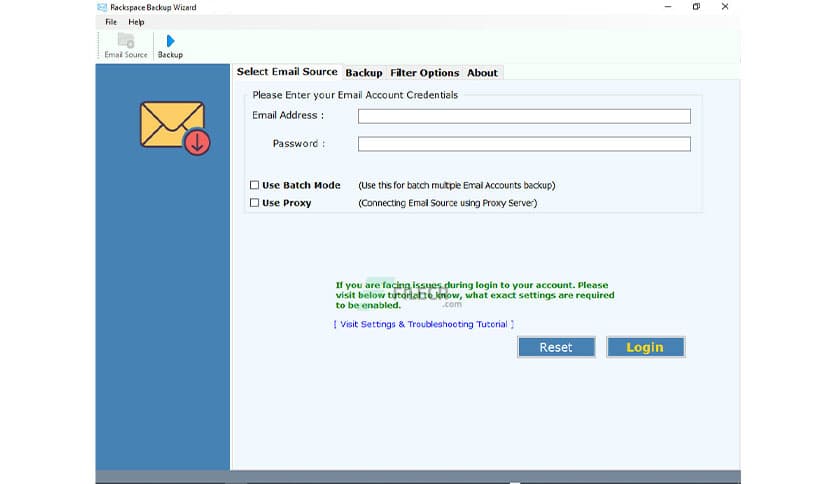This screenshot has width=836, height=484.
Task: Open Visit Settings & Troubleshooting Tutorial link
Action: pyautogui.click(x=424, y=324)
